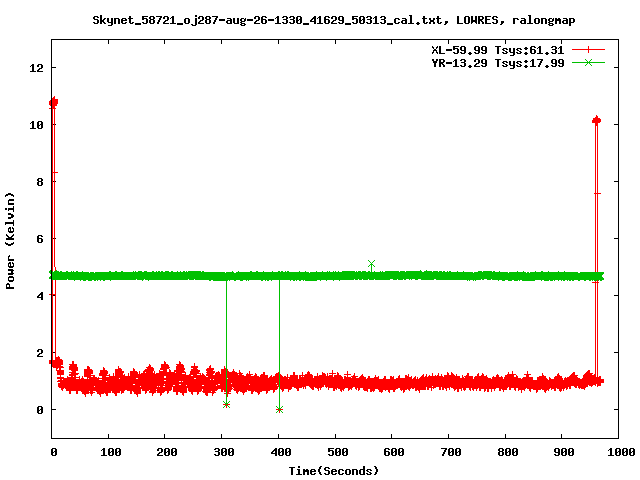The height and width of the screenshot is (480, 640).
Task: Click the x-axis tick label 200
Action: [167, 452]
